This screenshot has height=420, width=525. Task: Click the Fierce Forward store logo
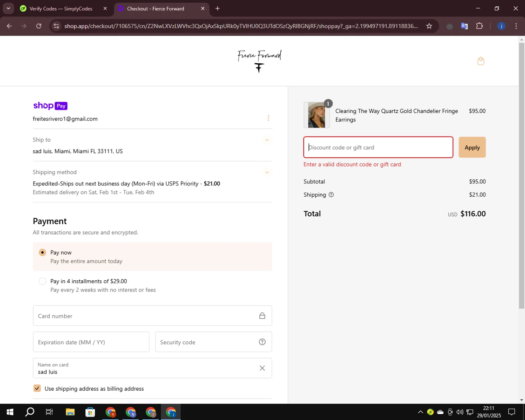pos(259,61)
